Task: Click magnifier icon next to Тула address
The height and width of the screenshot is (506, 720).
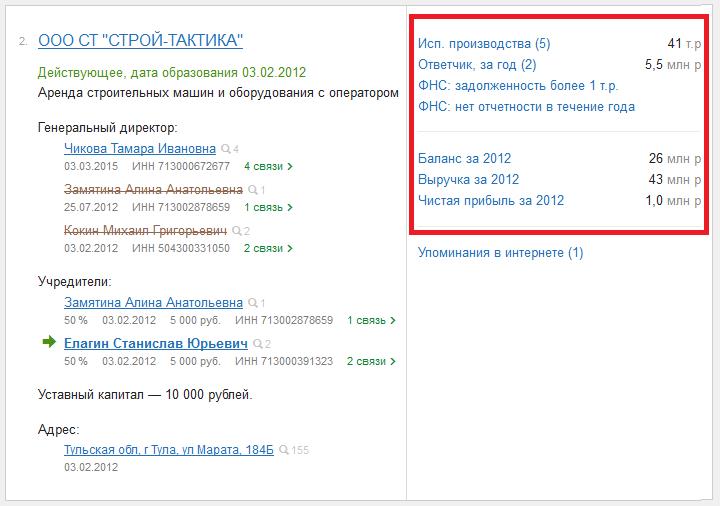Action: [x=285, y=451]
